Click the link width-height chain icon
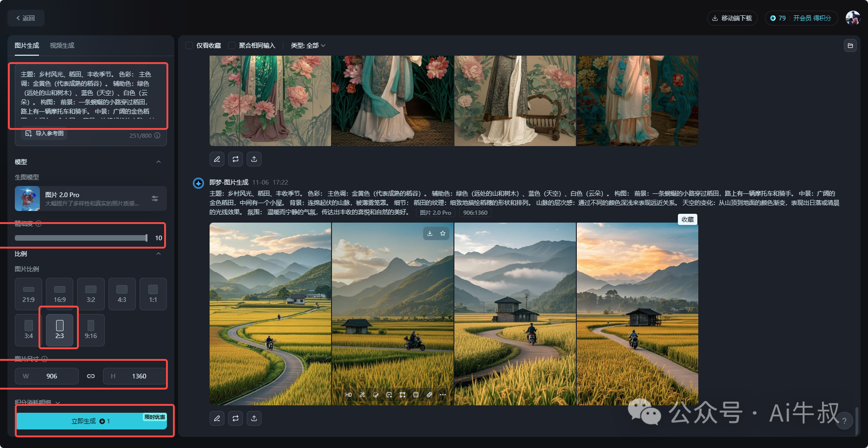 point(91,376)
